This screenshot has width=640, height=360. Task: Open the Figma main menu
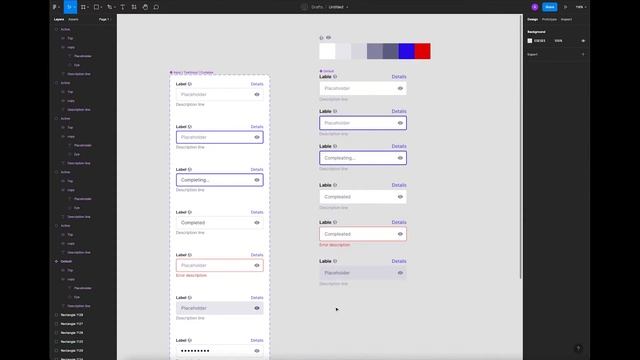[x=55, y=7]
